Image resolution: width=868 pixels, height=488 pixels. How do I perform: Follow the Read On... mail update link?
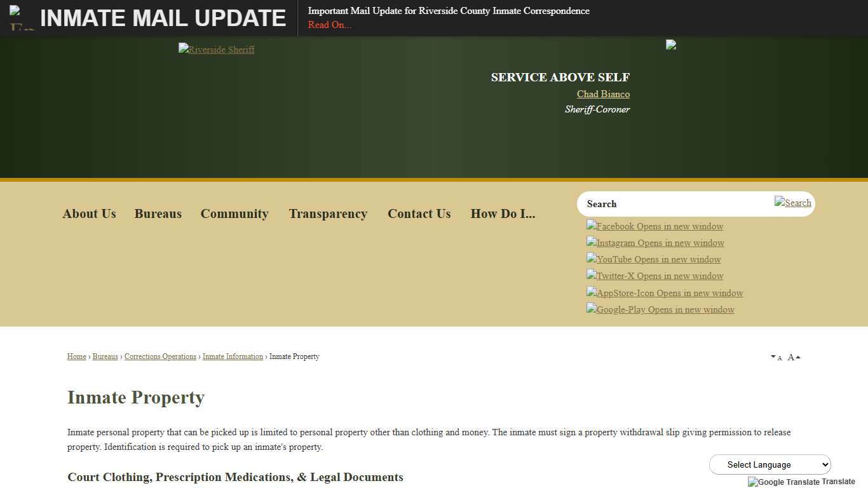[x=329, y=25]
